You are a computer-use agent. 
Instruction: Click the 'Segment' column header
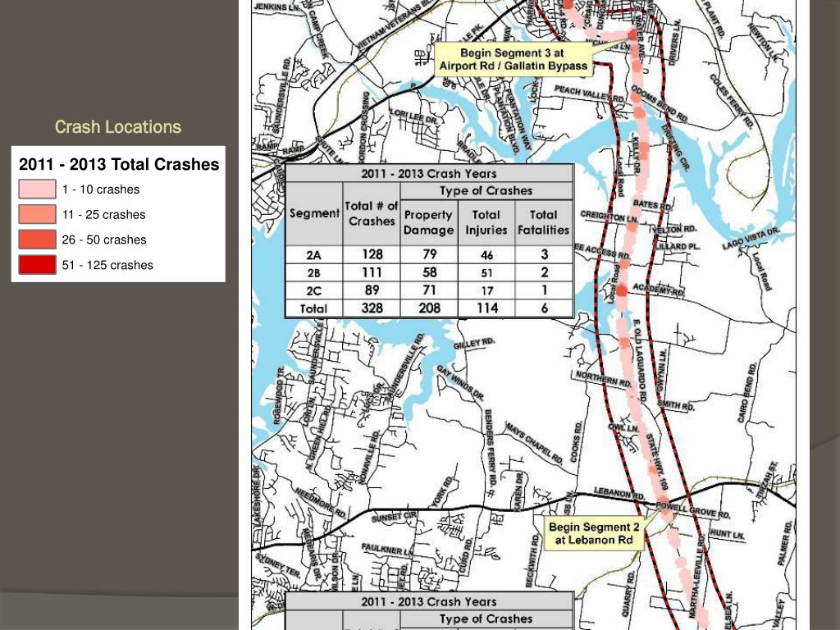click(x=314, y=213)
